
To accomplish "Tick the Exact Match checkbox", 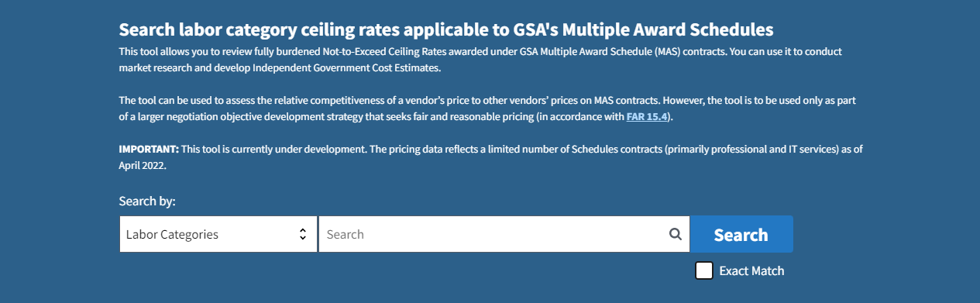I will (x=704, y=270).
